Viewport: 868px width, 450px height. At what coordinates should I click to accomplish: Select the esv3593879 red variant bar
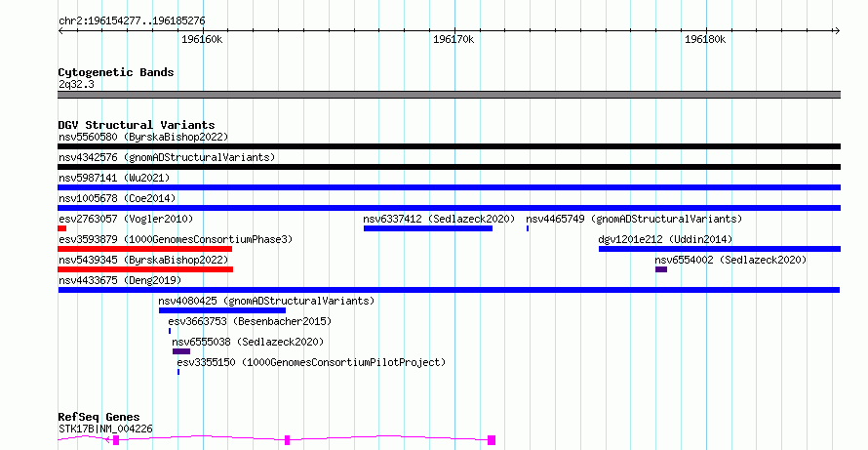145,249
